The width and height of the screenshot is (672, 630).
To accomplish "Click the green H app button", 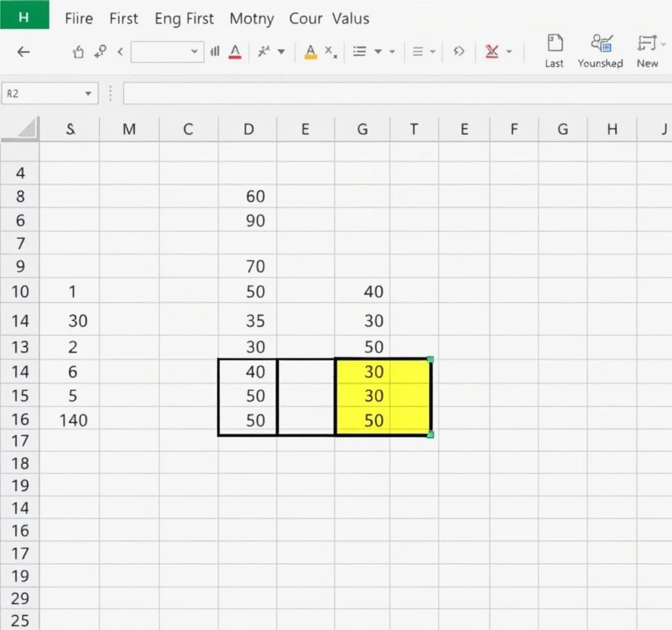I will coord(24,14).
